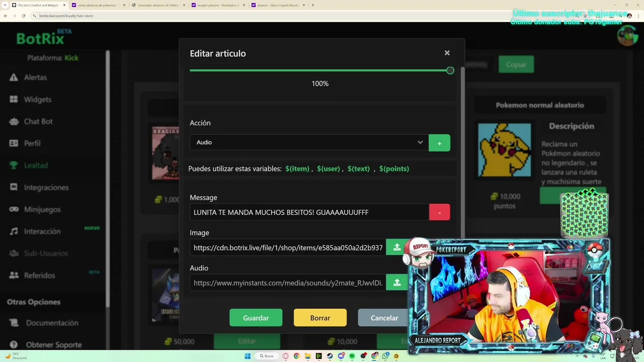Open the Acción dropdown showing Audio

click(x=309, y=142)
